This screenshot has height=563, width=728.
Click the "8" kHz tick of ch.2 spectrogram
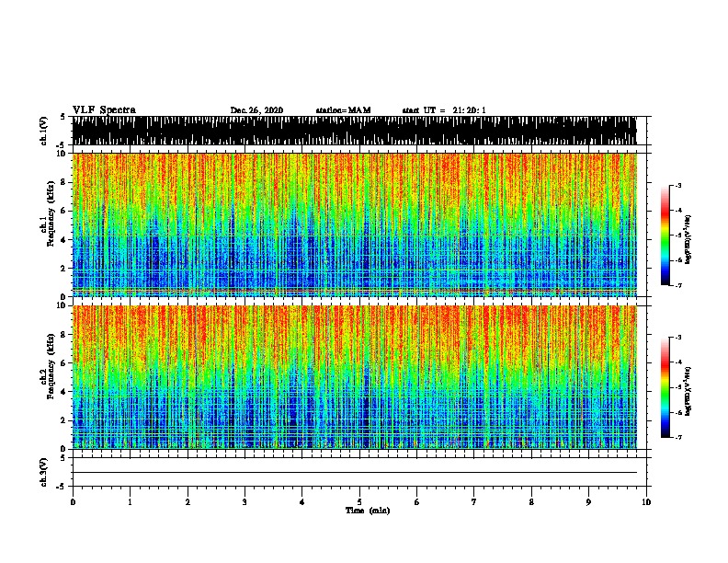(63, 335)
